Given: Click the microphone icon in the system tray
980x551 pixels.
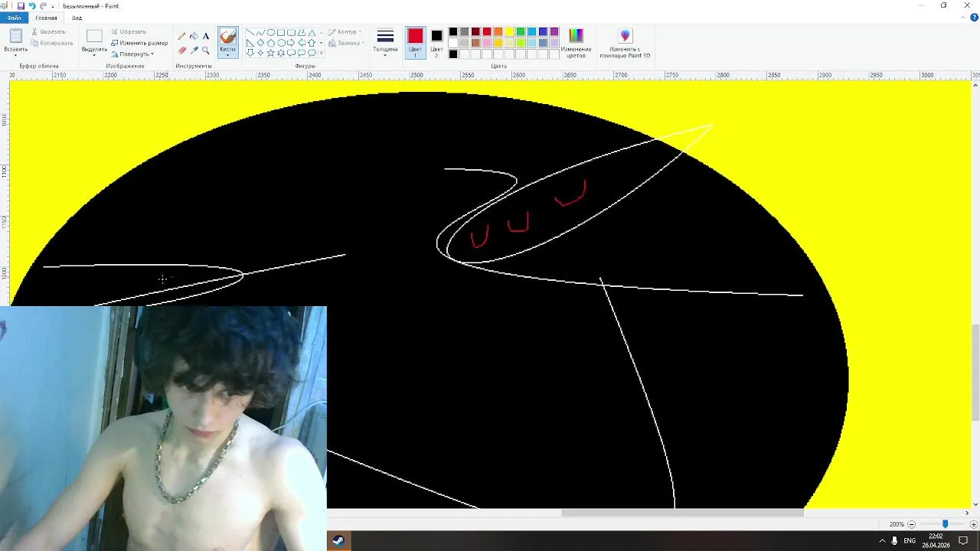Looking at the screenshot, I should (894, 541).
